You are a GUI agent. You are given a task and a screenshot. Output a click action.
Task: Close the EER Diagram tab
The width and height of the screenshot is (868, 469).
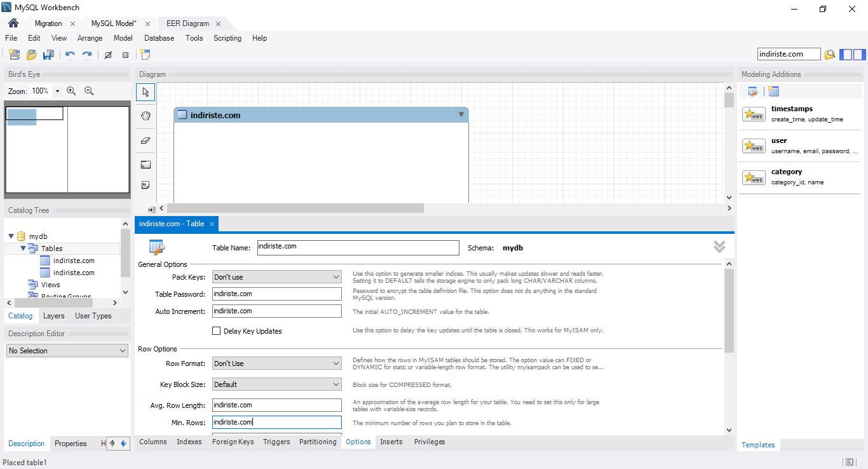click(x=218, y=24)
